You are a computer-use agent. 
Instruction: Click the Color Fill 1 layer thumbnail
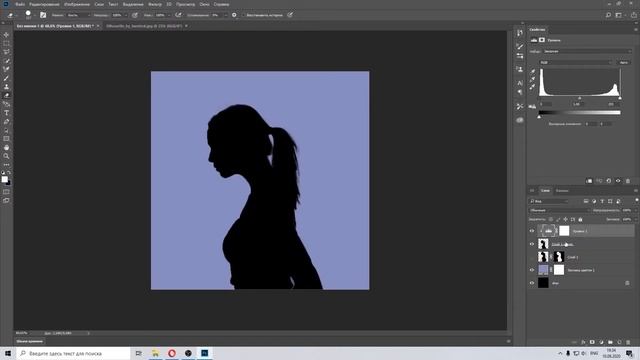tap(543, 270)
